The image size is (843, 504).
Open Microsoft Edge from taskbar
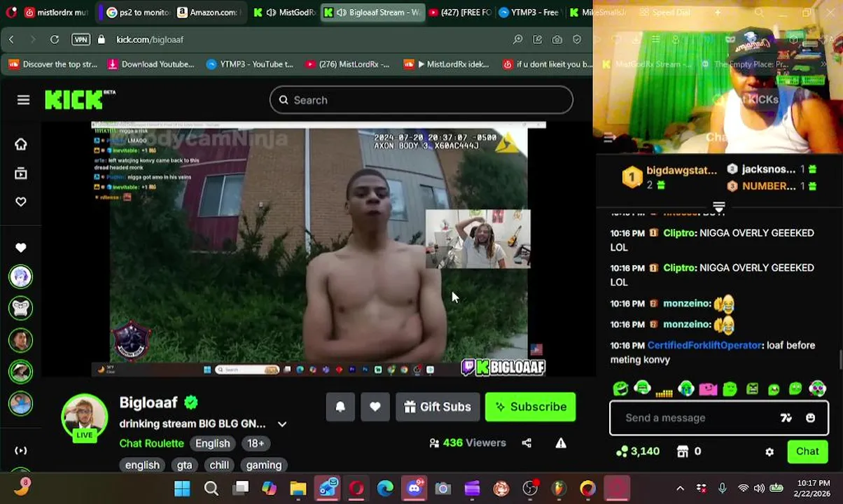coord(385,489)
